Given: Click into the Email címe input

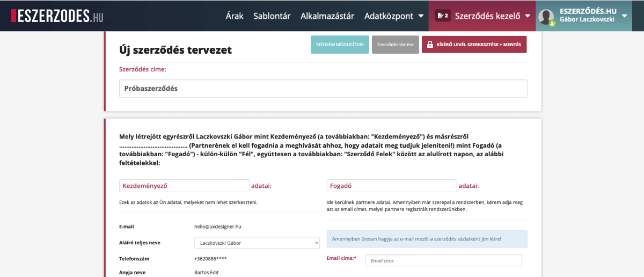Looking at the screenshot, I should pos(443,260).
